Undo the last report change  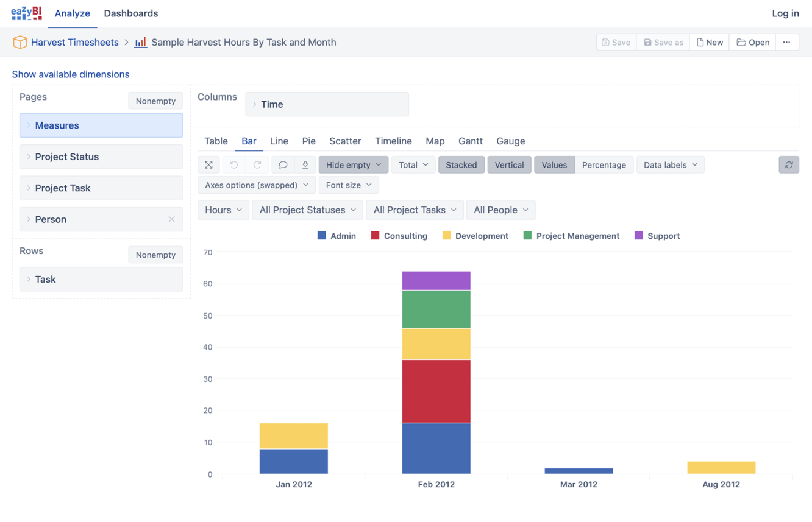234,164
